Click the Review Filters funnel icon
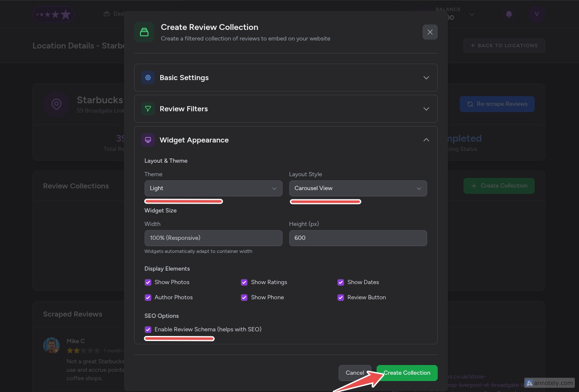This screenshot has width=579, height=392. coord(148,109)
